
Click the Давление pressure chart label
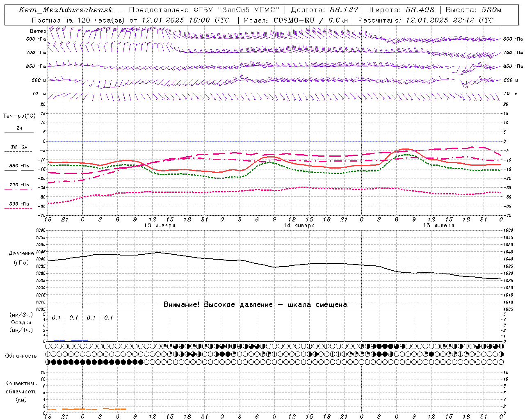tap(21, 253)
